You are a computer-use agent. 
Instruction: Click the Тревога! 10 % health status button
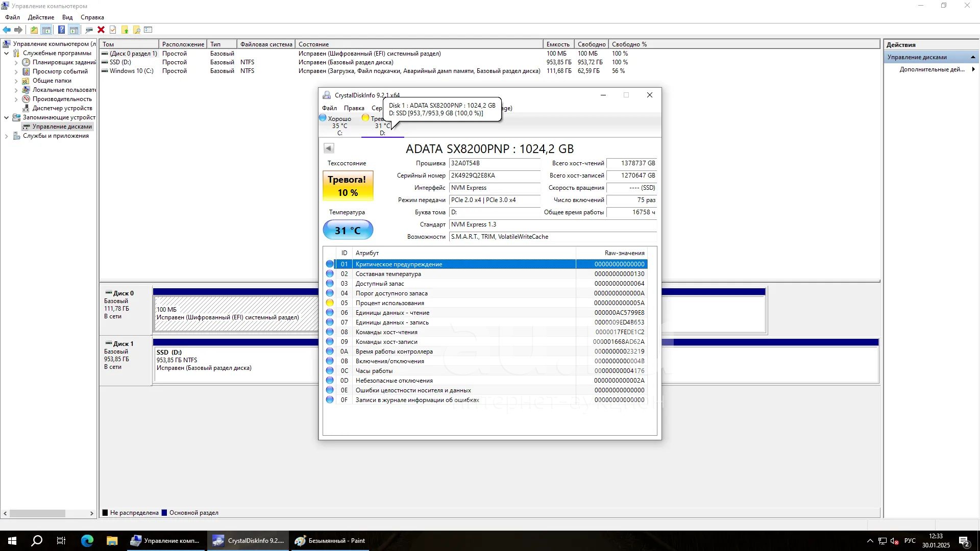point(348,186)
